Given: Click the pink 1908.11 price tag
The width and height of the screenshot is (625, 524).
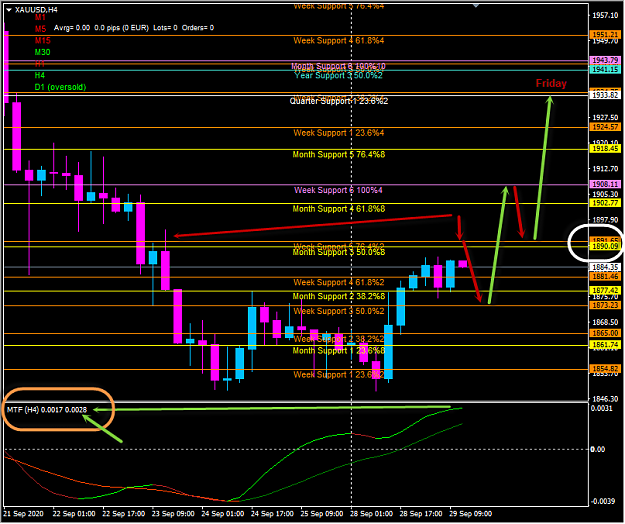Looking at the screenshot, I should pos(605,184).
